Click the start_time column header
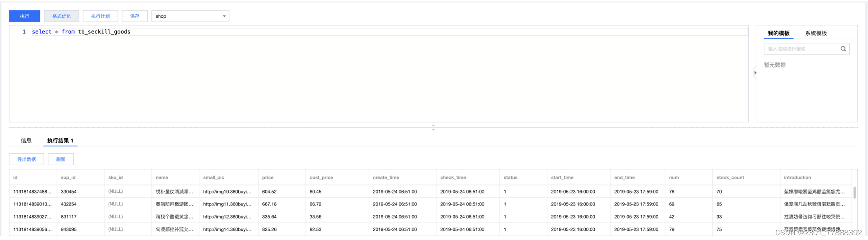This screenshot has height=240, width=868. pos(578,178)
